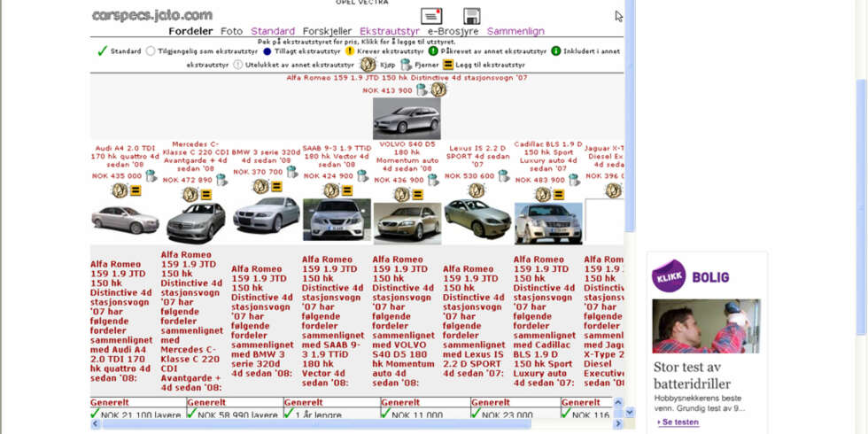The image size is (868, 434).
Task: Open the Standard tab
Action: (273, 31)
